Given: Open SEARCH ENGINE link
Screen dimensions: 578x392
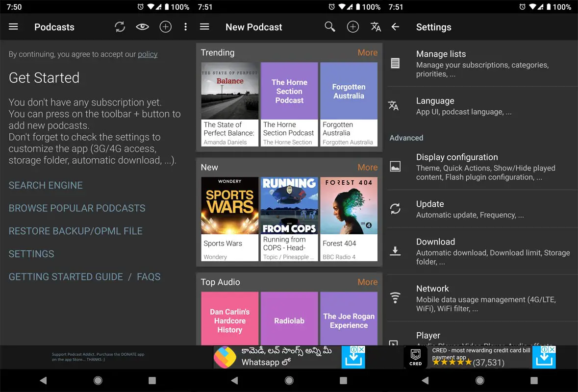Looking at the screenshot, I should point(46,185).
